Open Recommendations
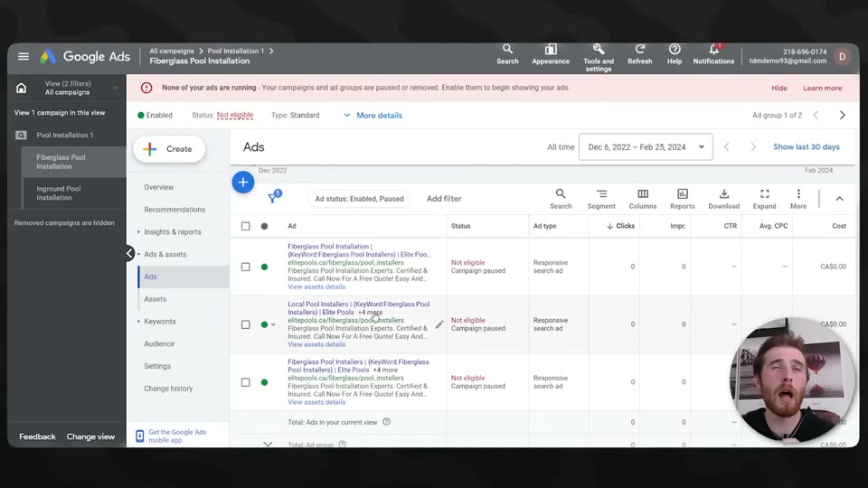This screenshot has height=488, width=868. tap(175, 209)
